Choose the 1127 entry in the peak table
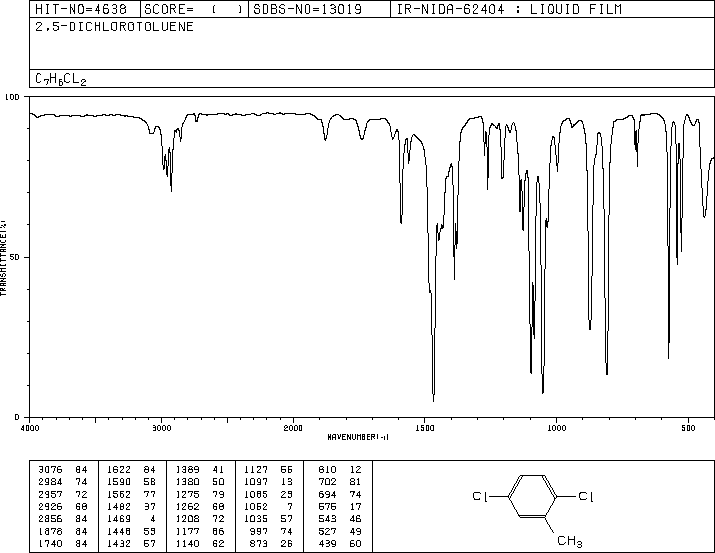Image resolution: width=715 pixels, height=553 pixels. (256, 470)
